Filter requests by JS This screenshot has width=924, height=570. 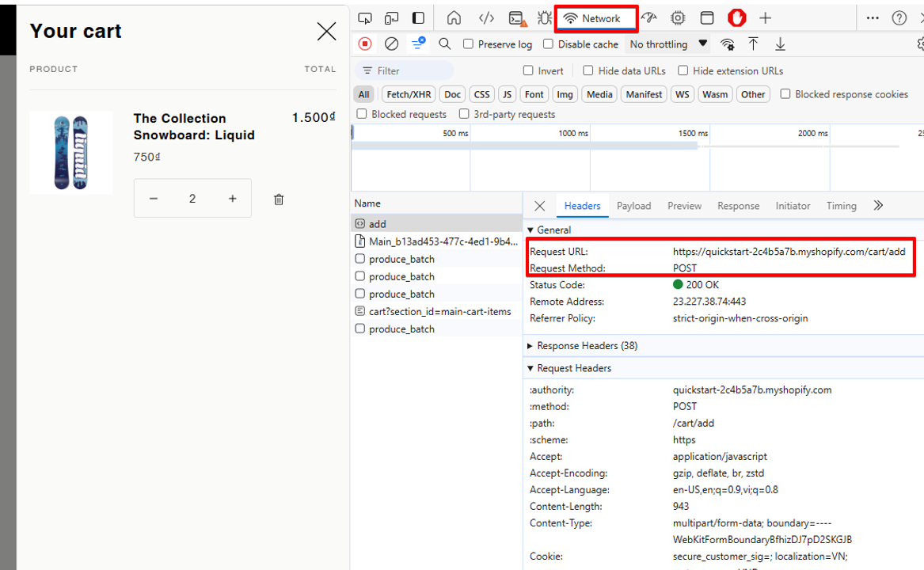pyautogui.click(x=507, y=94)
